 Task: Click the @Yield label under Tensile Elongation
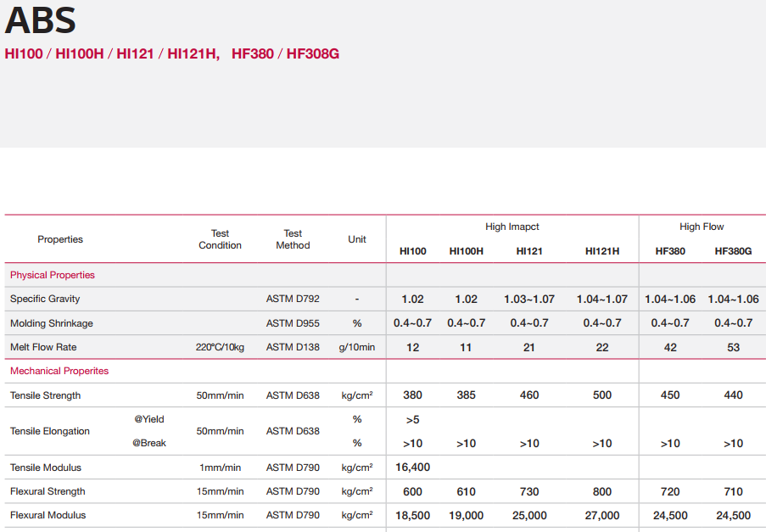coord(148,419)
